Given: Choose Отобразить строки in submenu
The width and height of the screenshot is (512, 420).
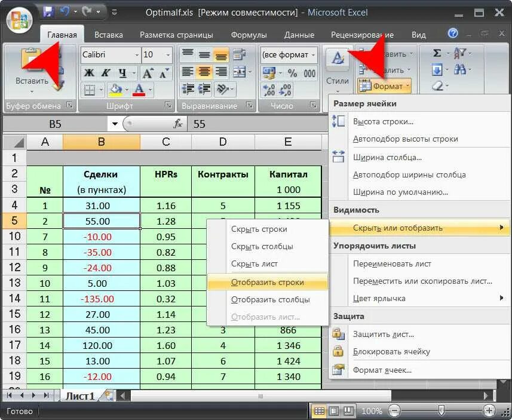Looking at the screenshot, I should pos(268,282).
